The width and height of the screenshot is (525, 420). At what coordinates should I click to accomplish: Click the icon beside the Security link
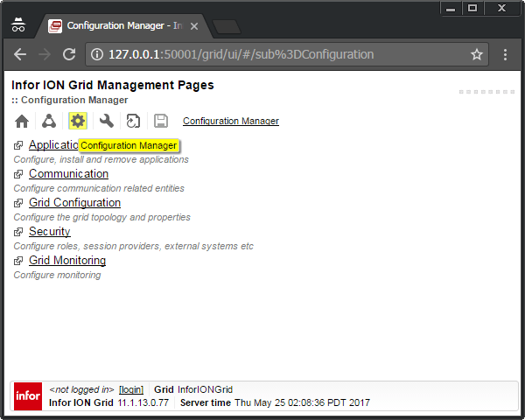(18, 232)
